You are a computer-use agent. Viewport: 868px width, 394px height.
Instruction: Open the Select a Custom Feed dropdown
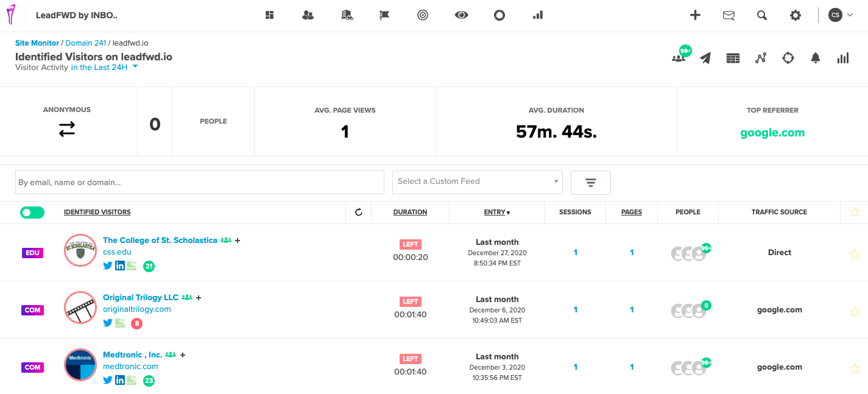478,181
